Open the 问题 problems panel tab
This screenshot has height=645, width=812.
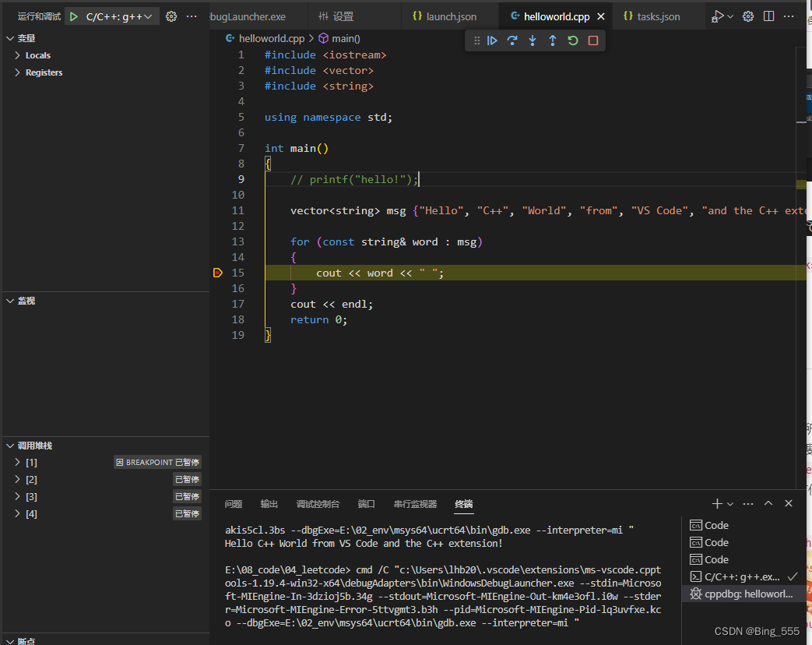234,504
